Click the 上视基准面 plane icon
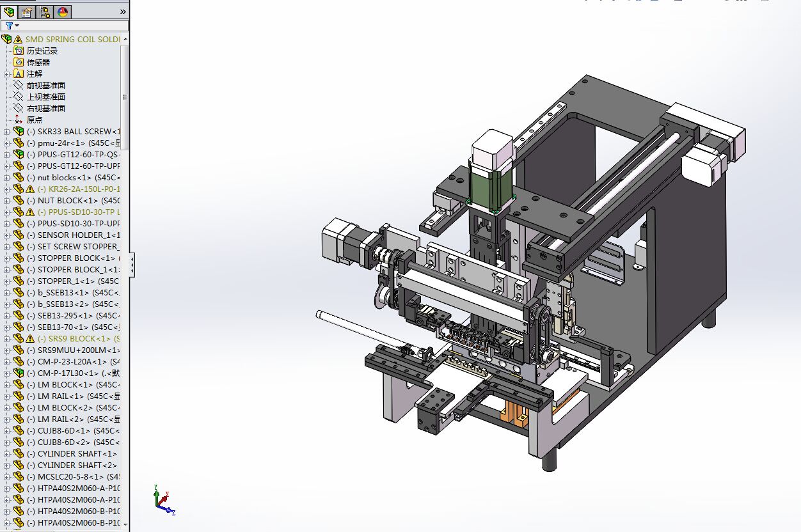The height and width of the screenshot is (532, 801). tap(19, 97)
